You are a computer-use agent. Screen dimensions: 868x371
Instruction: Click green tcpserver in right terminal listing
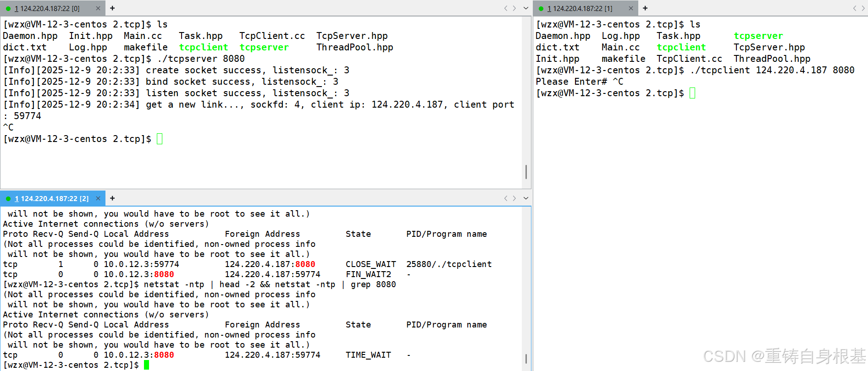[x=758, y=36]
